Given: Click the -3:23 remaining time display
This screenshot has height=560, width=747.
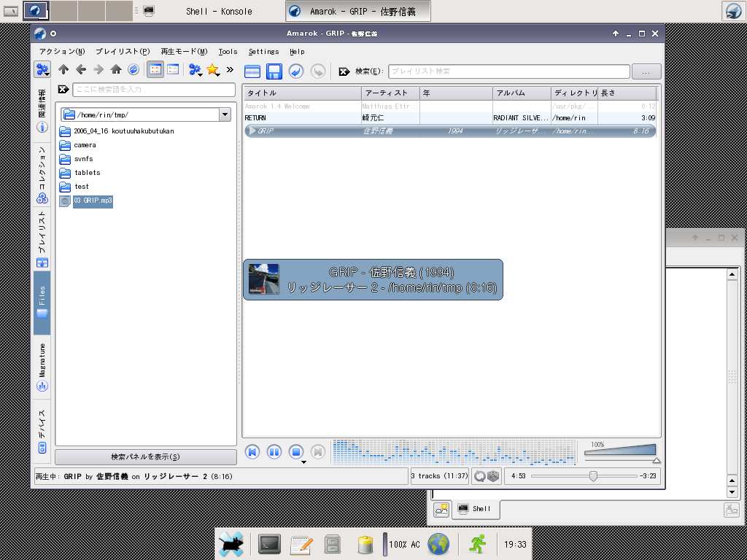Looking at the screenshot, I should [x=649, y=475].
